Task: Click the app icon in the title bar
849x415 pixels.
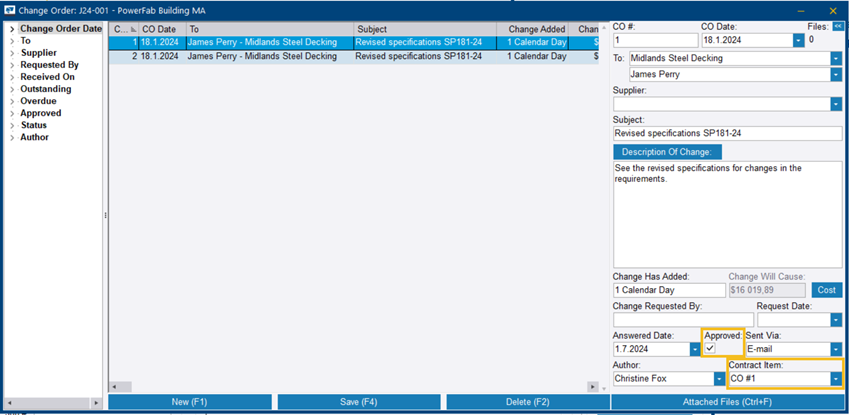Action: [x=10, y=10]
